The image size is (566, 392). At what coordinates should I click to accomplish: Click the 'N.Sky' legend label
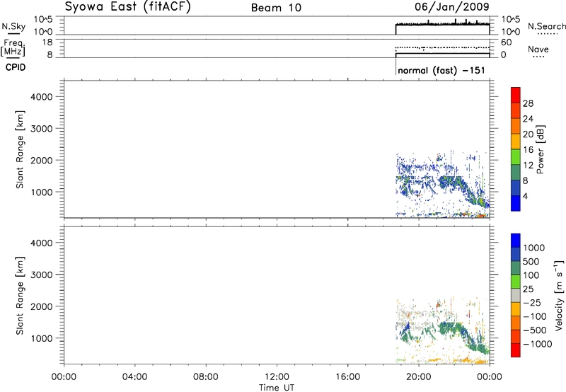coord(13,26)
